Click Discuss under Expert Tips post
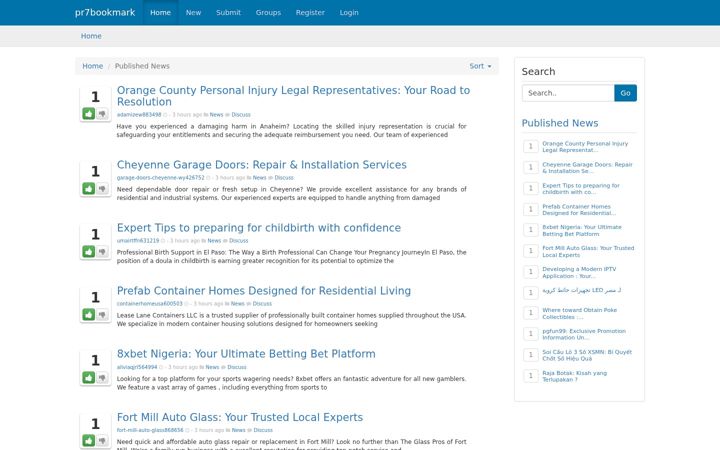Viewport: 720px width, 450px height. (x=239, y=241)
